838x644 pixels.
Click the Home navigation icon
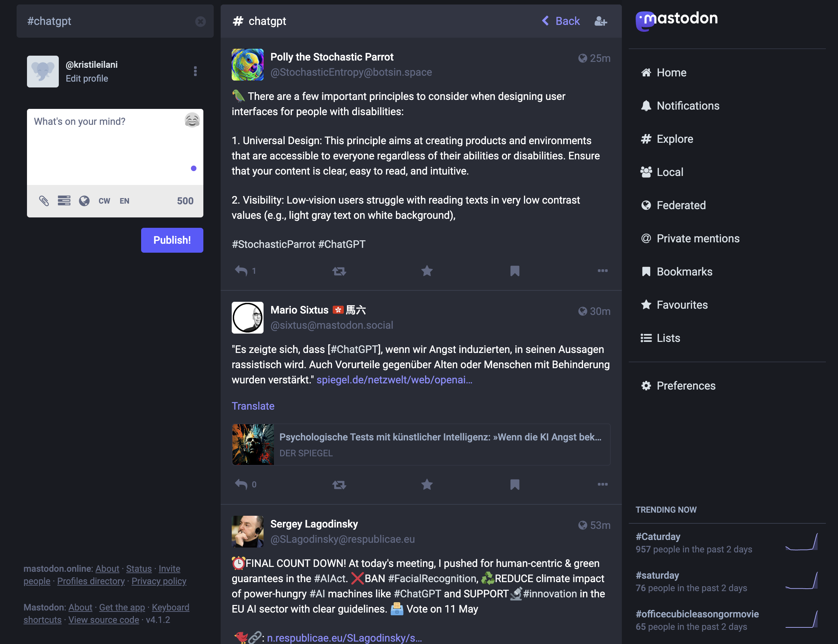coord(646,72)
